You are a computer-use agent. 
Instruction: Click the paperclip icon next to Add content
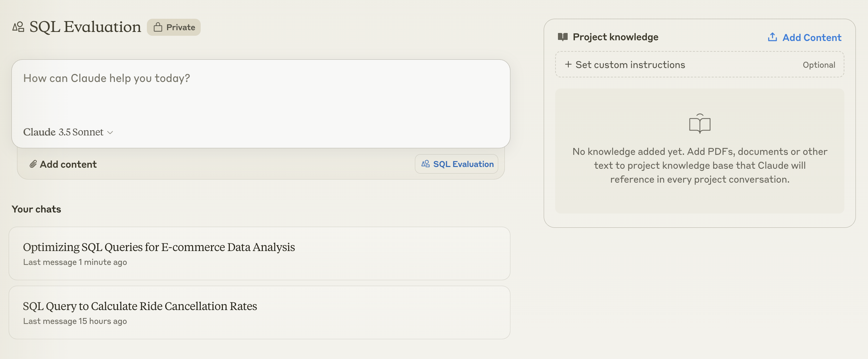(33, 164)
